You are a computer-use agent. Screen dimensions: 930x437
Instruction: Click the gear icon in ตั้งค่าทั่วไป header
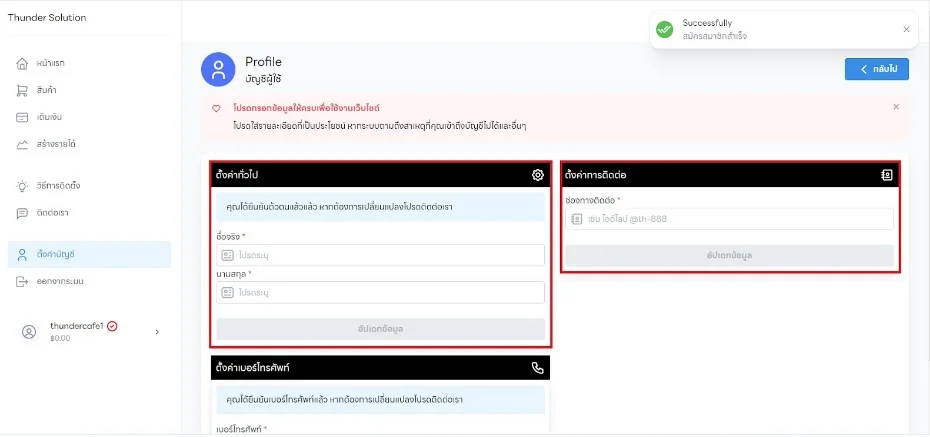(x=537, y=175)
